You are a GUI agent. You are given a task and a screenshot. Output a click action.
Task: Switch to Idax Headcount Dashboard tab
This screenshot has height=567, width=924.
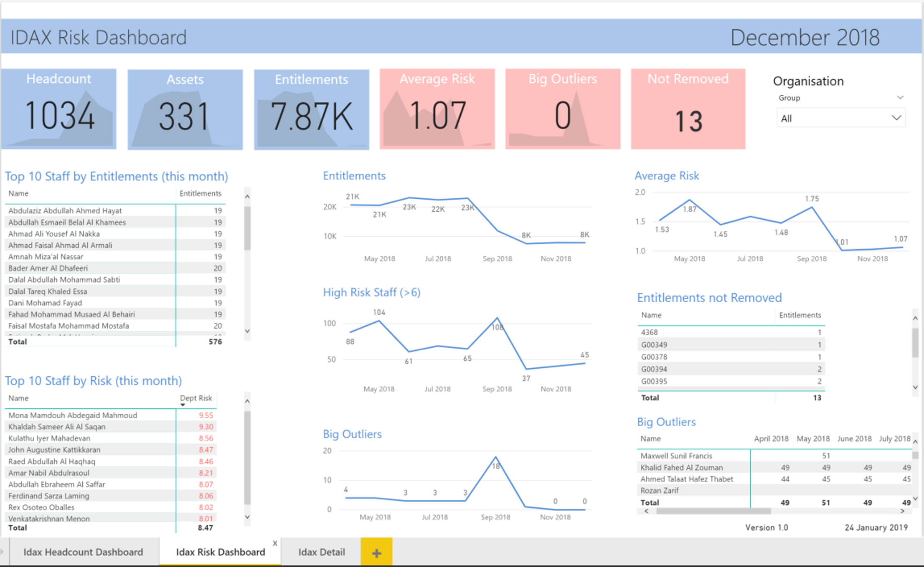point(83,552)
